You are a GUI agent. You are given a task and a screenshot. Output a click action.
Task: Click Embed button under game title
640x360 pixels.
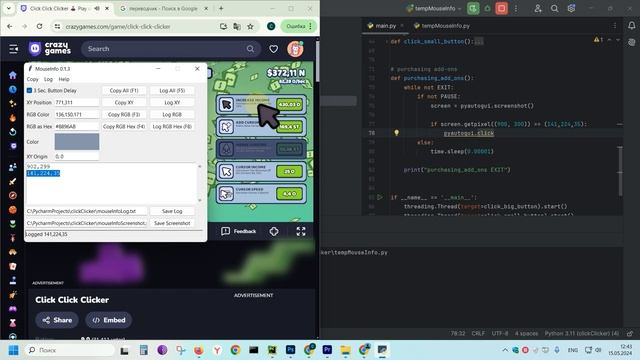pos(109,320)
